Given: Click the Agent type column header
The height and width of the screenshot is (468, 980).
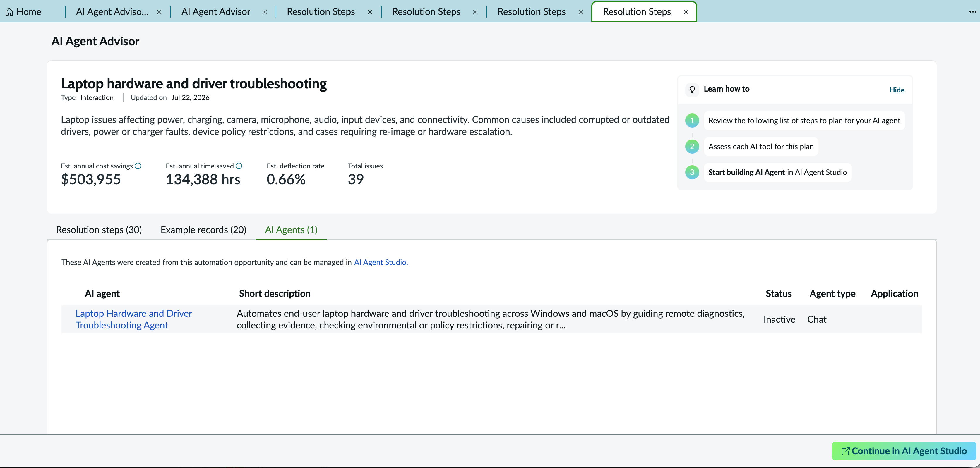Looking at the screenshot, I should [832, 293].
